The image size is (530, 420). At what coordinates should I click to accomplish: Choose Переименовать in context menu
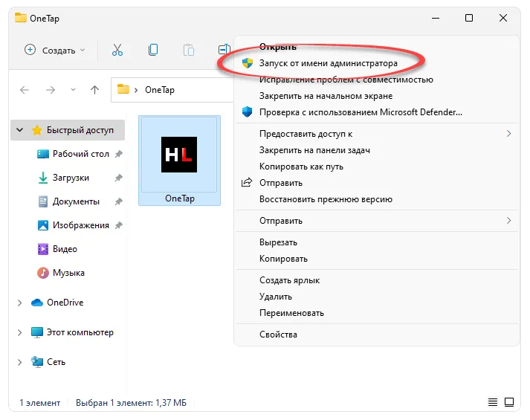(x=291, y=313)
